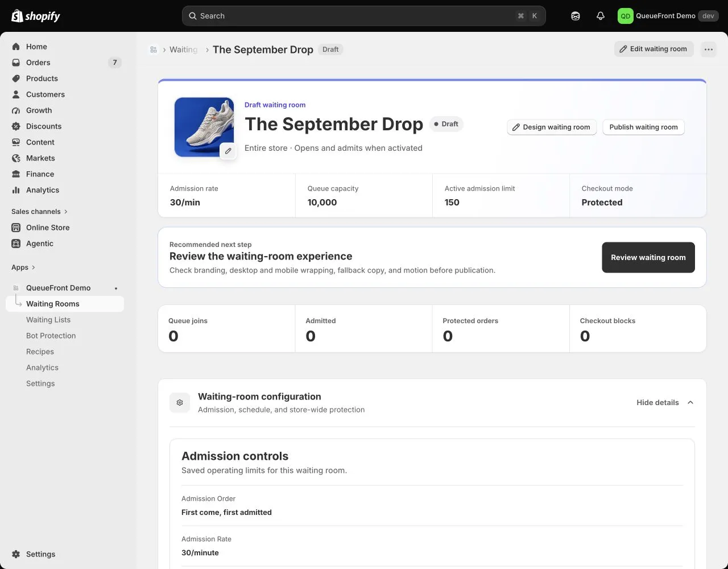The height and width of the screenshot is (569, 728).
Task: Click the Orders inbox icon
Action: point(16,63)
